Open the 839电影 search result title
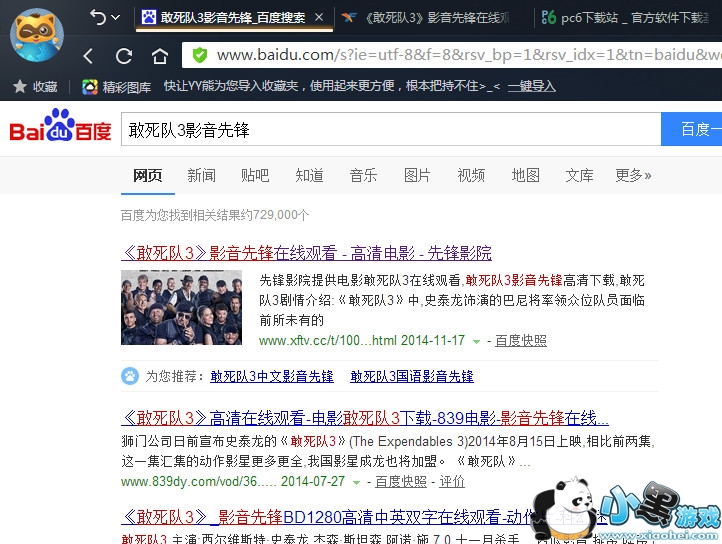Image resolution: width=722 pixels, height=544 pixels. pyautogui.click(x=365, y=418)
